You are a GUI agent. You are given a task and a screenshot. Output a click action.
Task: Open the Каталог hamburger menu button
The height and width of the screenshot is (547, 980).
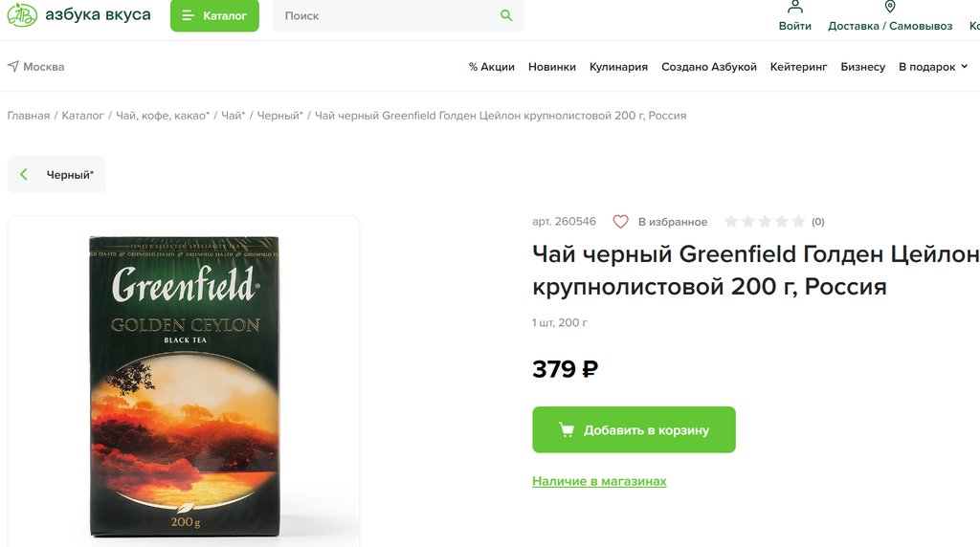point(214,15)
